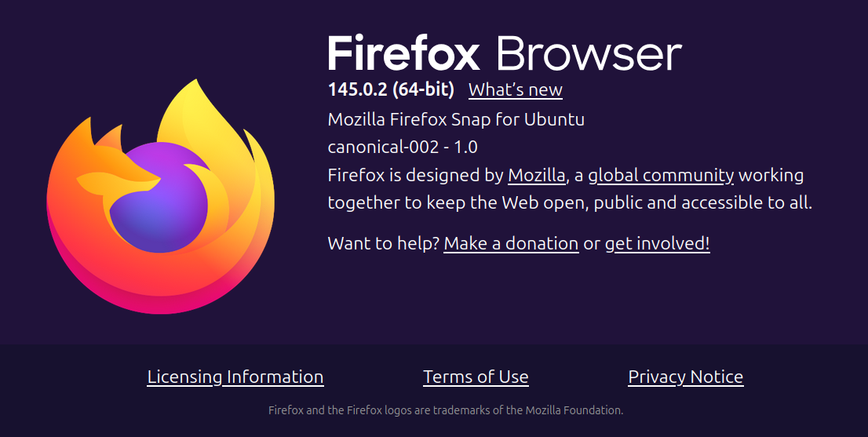868x437 pixels.
Task: Follow the global community link
Action: (x=661, y=176)
